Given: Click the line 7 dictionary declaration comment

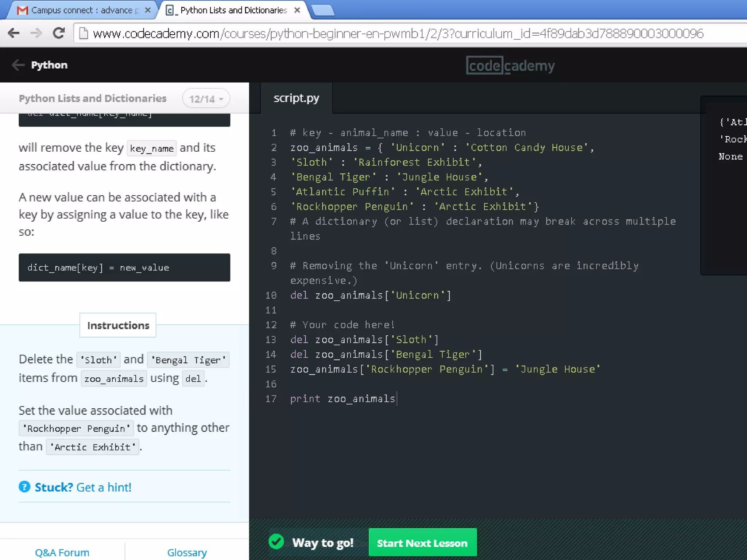Looking at the screenshot, I should click(483, 229).
